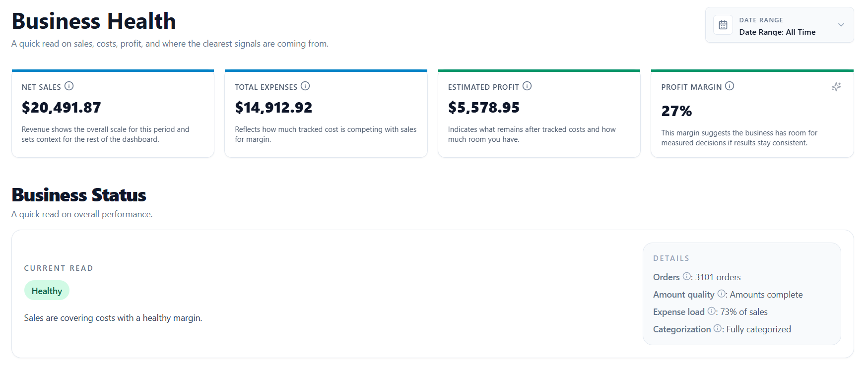868x371 pixels.
Task: Click the '3101 orders' detail text
Action: pos(718,277)
